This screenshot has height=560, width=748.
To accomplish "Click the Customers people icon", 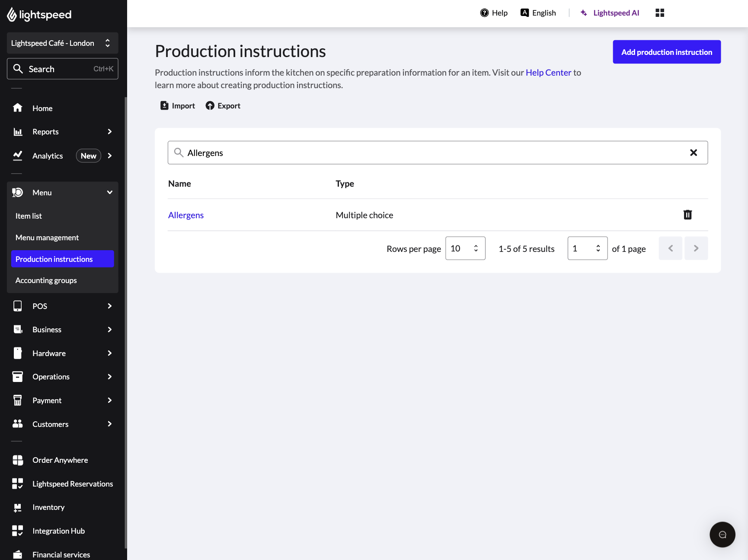I will tap(18, 424).
